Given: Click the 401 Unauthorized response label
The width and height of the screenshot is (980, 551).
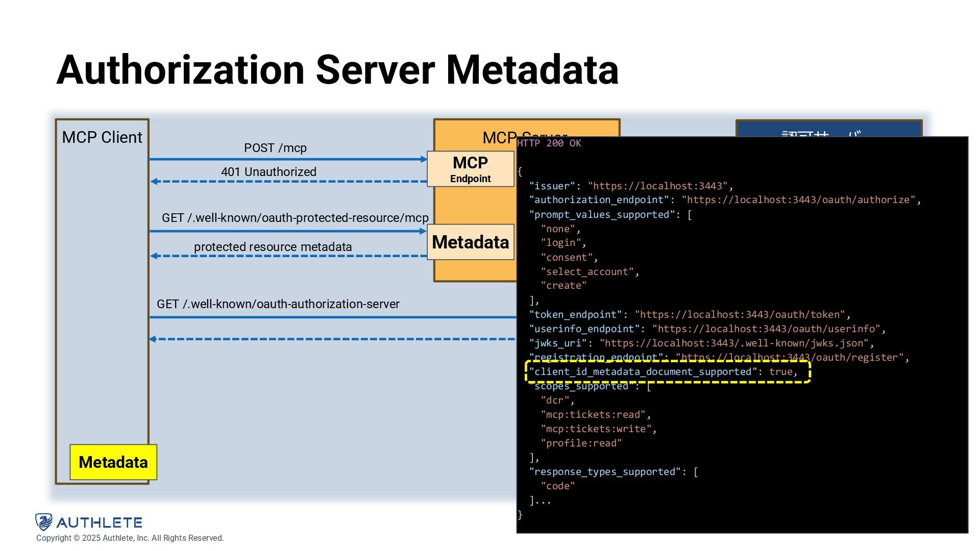Looking at the screenshot, I should pos(268,172).
